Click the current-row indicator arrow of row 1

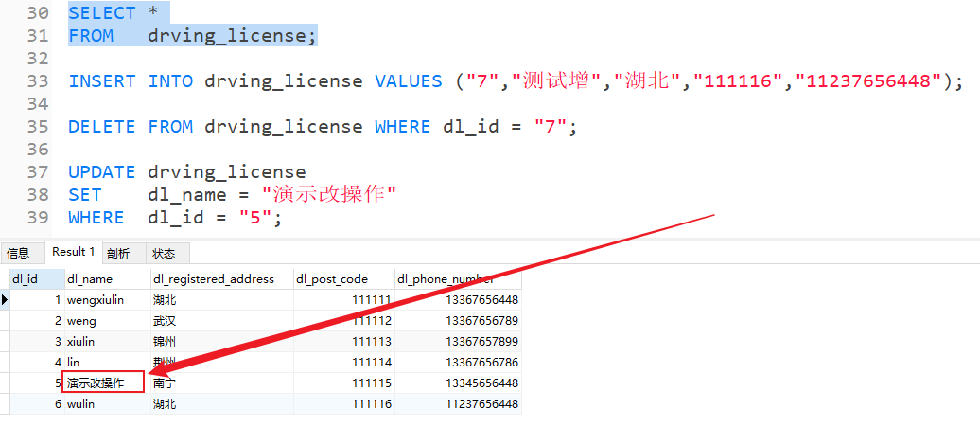(5, 300)
